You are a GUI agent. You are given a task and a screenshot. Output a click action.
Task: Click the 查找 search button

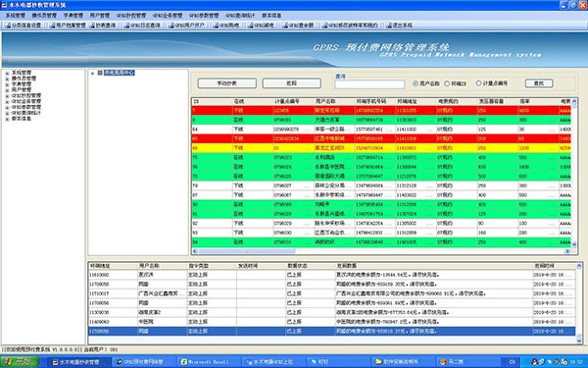coord(538,83)
